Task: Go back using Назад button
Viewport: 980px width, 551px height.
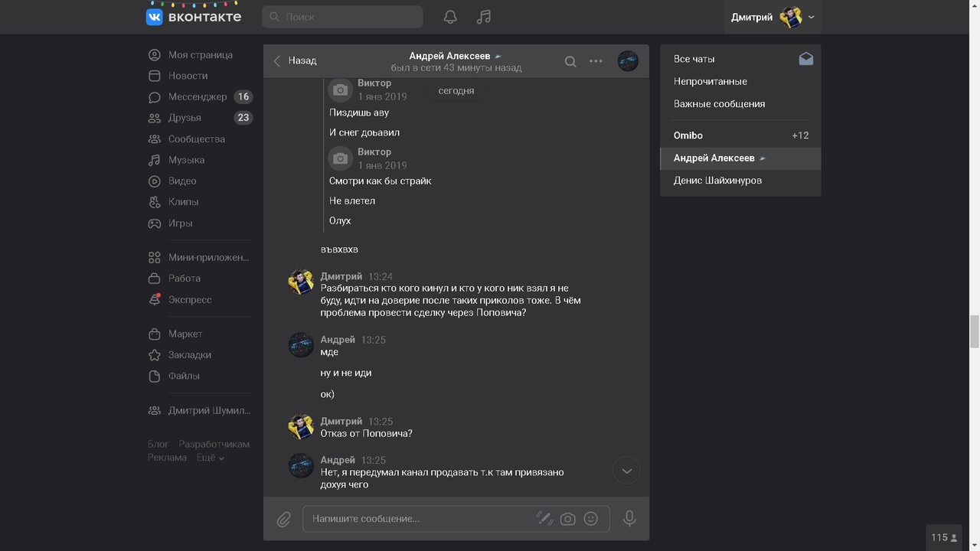Action: 295,60
